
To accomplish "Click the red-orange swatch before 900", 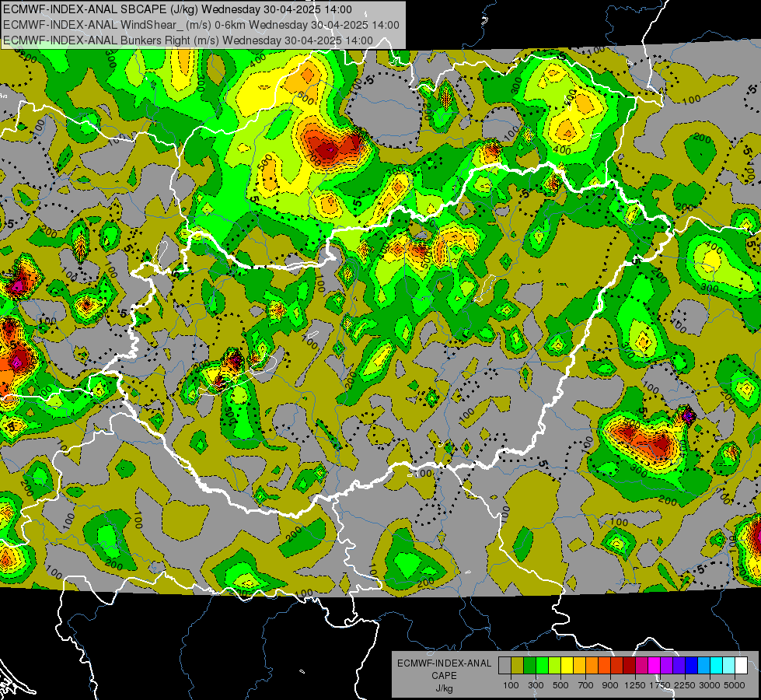I will point(604,665).
